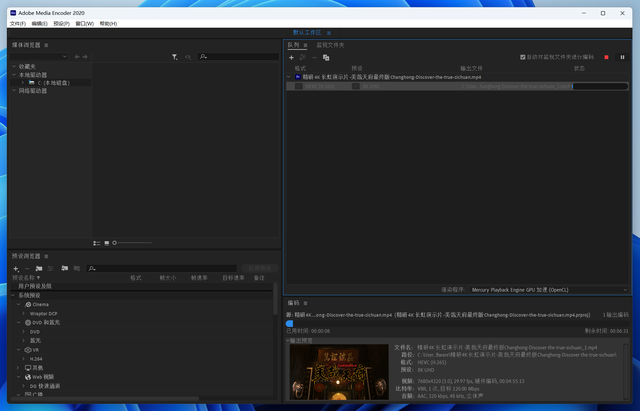Viewport: 640px width, 411px height.
Task: Click the encoding output preview thumbnail
Action: [x=339, y=372]
